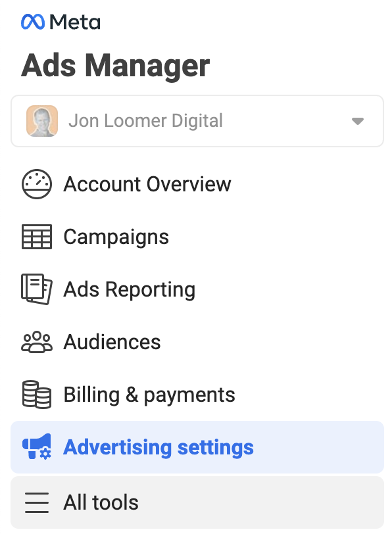Screen dimensions: 392x534
Task: Click the Audiences people group icon
Action: (37, 342)
